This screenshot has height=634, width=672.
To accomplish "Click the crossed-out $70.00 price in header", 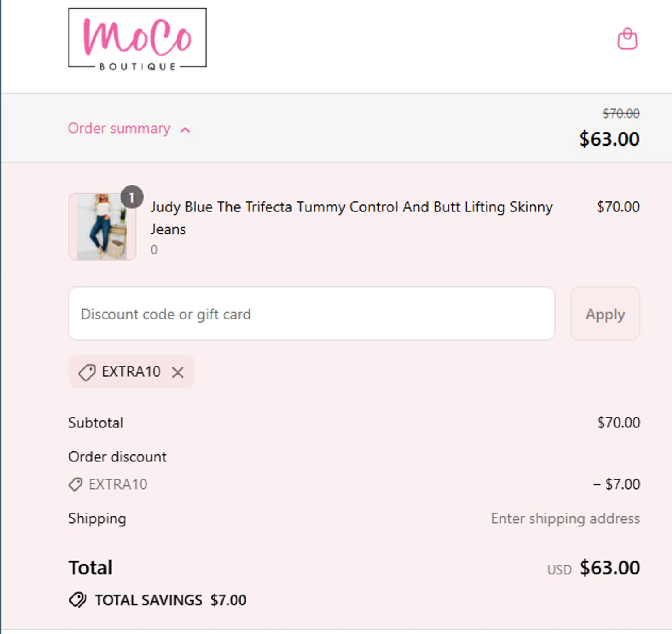I will [621, 114].
